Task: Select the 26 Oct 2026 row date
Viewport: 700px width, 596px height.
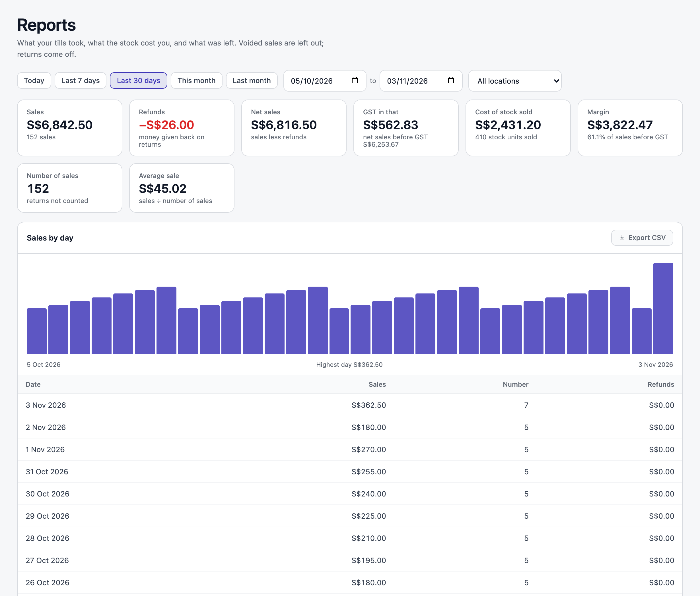Action: point(48,583)
